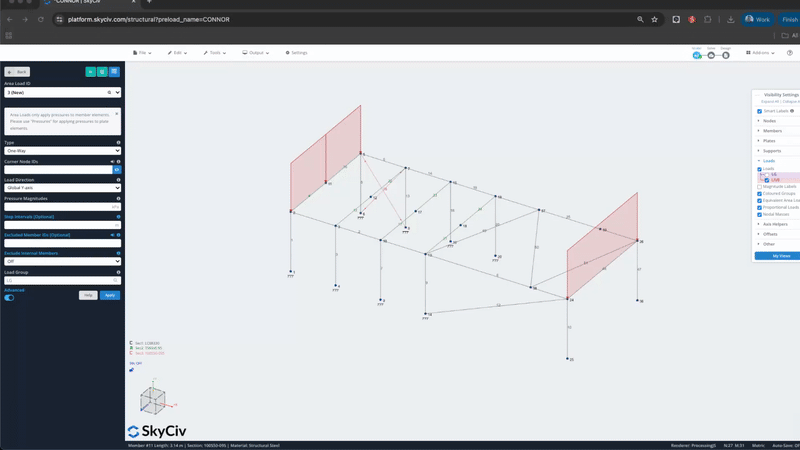Open the Type dropdown showing One-Way

(62, 151)
